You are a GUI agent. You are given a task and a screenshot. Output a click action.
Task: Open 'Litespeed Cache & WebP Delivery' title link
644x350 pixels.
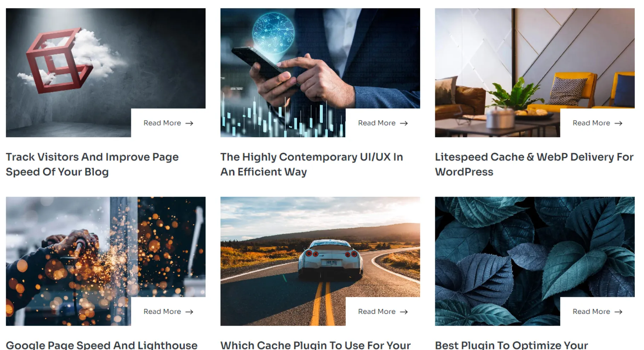(x=534, y=164)
